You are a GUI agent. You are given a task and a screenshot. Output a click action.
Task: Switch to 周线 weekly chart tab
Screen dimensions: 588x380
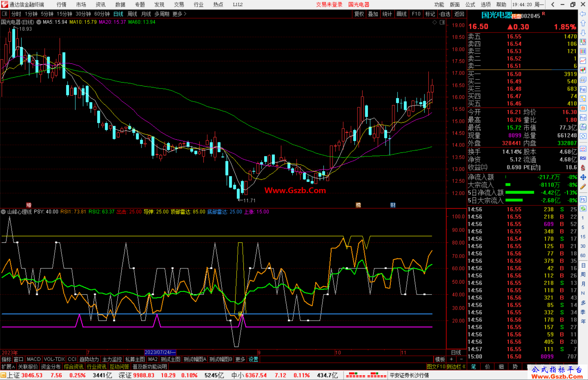(x=132, y=14)
